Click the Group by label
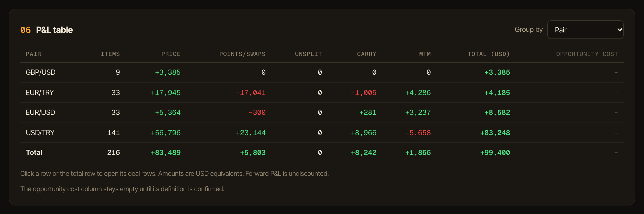The height and width of the screenshot is (214, 644). tap(529, 30)
